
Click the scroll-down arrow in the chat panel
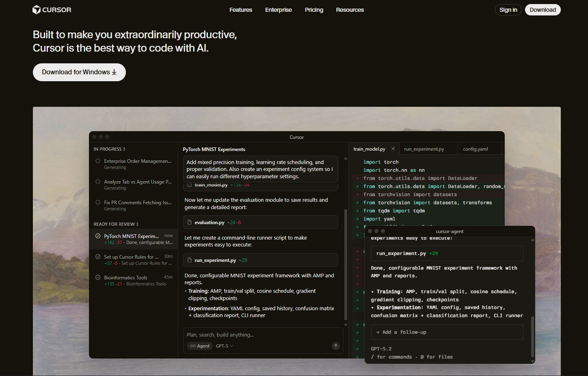[346, 325]
